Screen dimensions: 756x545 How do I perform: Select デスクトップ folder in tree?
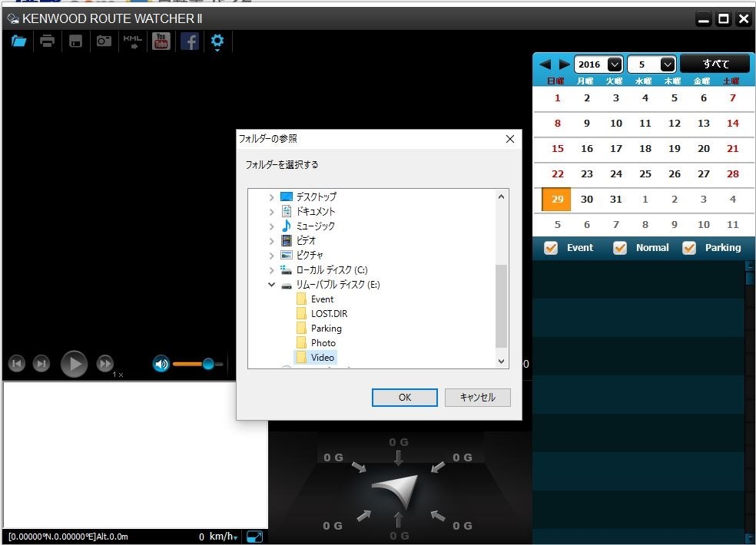[316, 197]
